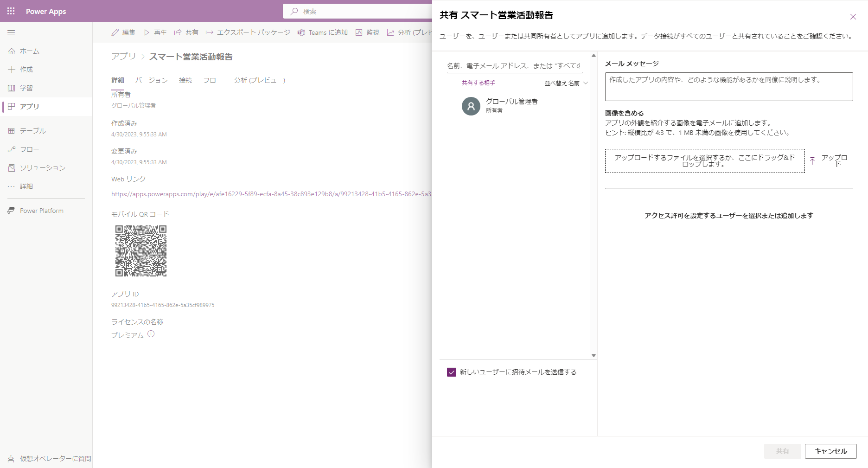Image resolution: width=868 pixels, height=468 pixels.
Task: Open 学習 in the sidebar
Action: (26, 88)
